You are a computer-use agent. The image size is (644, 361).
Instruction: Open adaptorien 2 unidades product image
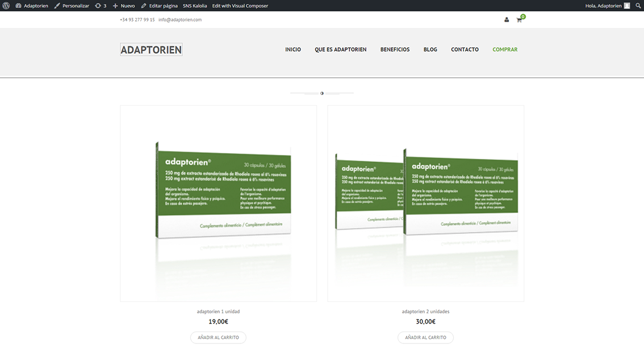(425, 203)
